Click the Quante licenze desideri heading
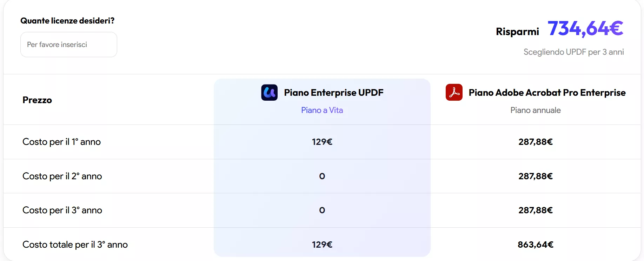The height and width of the screenshot is (261, 644). point(67,20)
